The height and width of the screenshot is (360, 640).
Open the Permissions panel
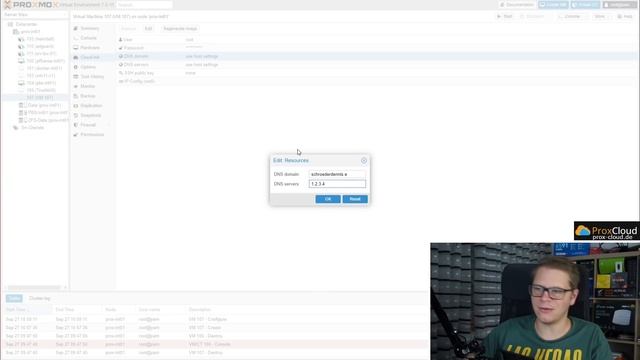[92, 135]
